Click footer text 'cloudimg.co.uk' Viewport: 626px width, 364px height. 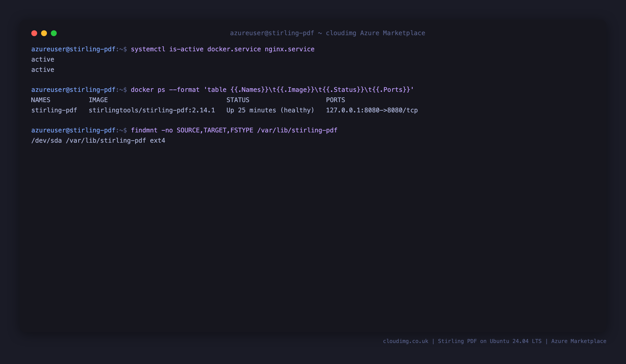(x=406, y=341)
